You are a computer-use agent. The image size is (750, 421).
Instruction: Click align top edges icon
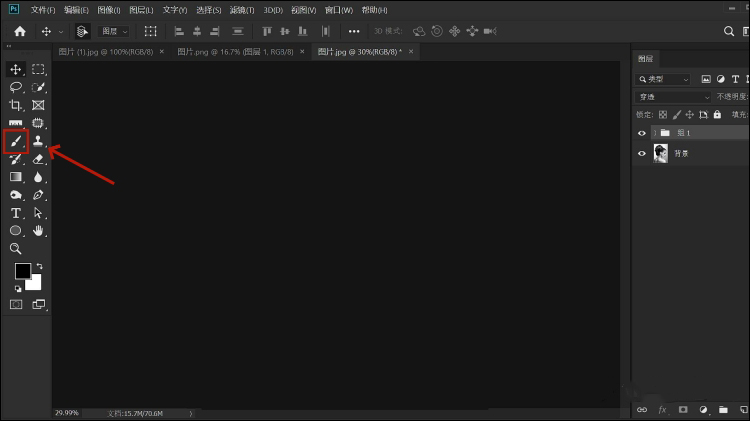[267, 32]
